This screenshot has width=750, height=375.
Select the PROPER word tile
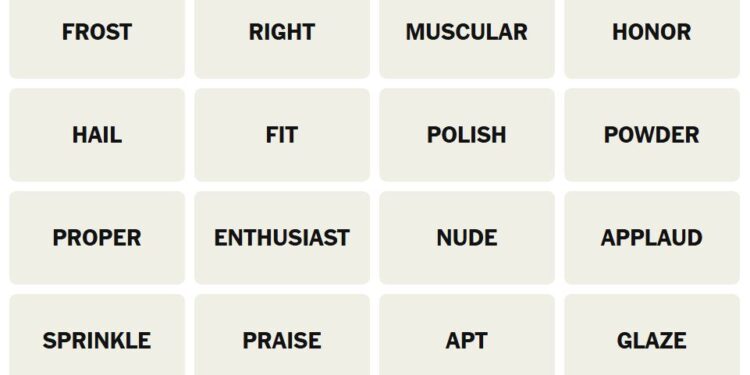click(x=97, y=238)
